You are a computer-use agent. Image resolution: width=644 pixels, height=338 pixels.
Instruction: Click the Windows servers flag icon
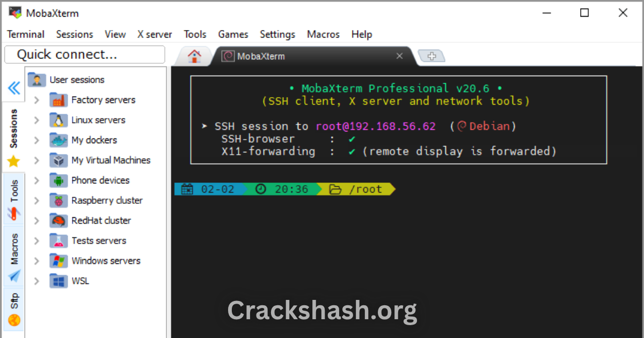click(x=58, y=261)
